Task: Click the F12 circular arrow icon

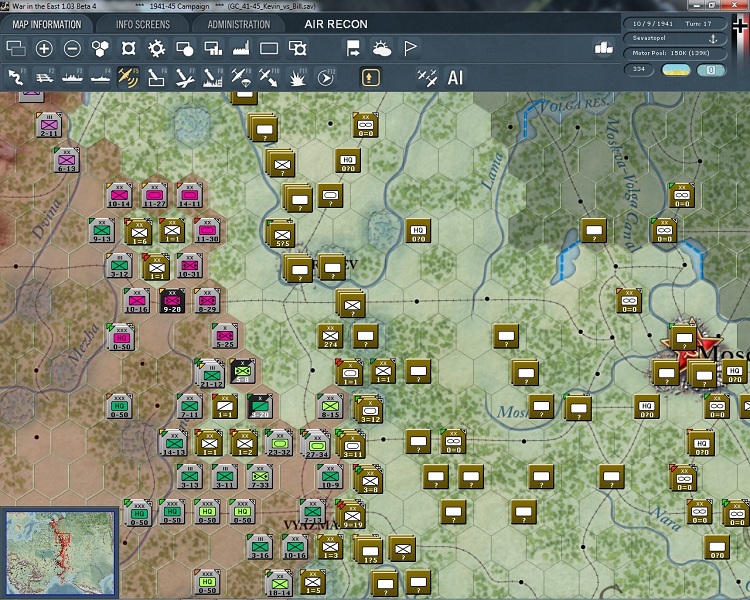Action: pos(326,78)
